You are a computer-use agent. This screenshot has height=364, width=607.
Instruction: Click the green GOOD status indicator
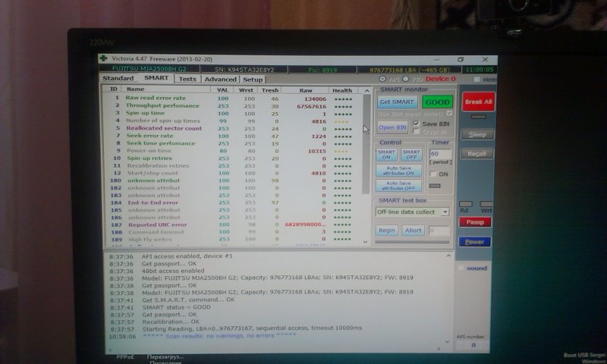pos(437,102)
